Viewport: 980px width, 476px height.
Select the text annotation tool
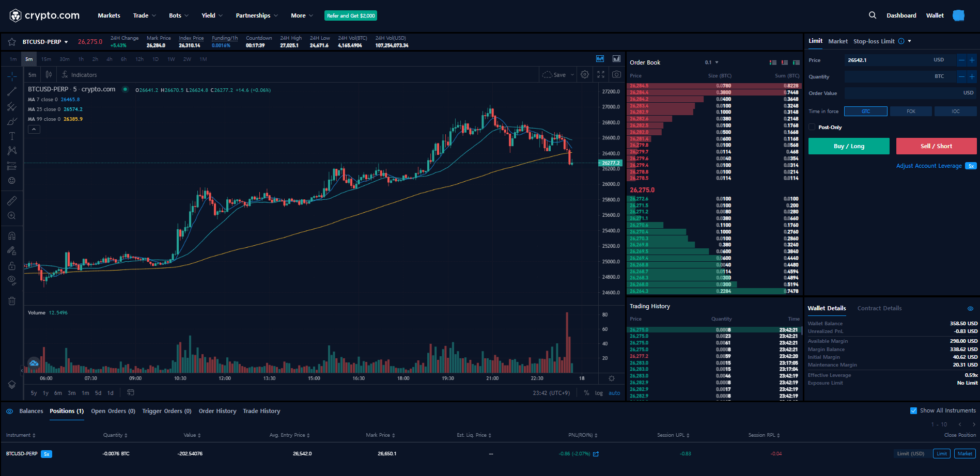pos(12,136)
